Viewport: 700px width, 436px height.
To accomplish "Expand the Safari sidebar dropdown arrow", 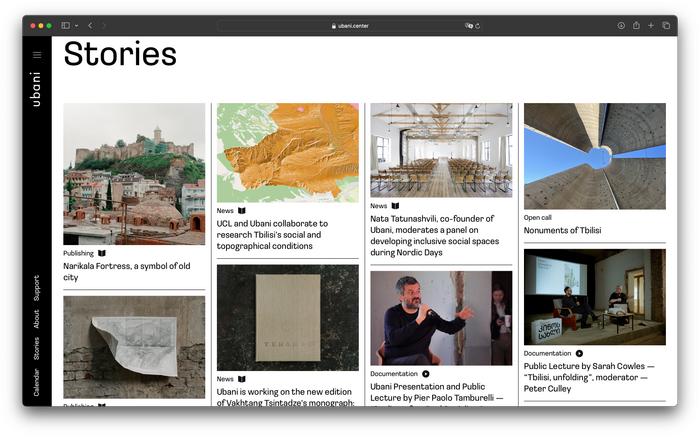I will pos(77,26).
